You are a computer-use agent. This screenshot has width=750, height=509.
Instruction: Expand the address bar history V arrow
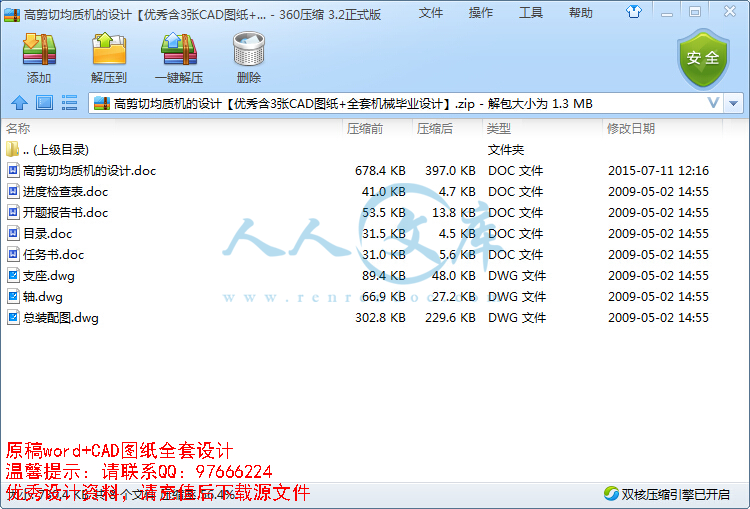coord(713,102)
